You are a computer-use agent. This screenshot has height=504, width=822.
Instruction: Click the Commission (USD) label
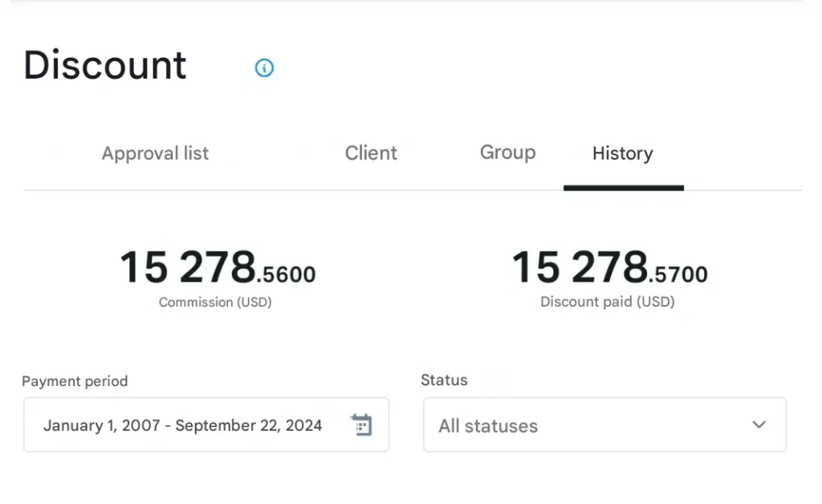point(215,303)
